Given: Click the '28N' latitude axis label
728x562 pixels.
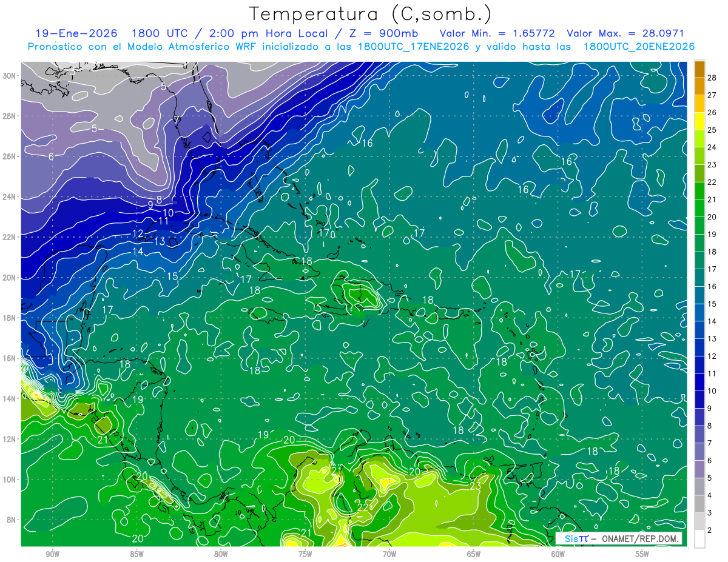Looking at the screenshot, I should 10,116.
